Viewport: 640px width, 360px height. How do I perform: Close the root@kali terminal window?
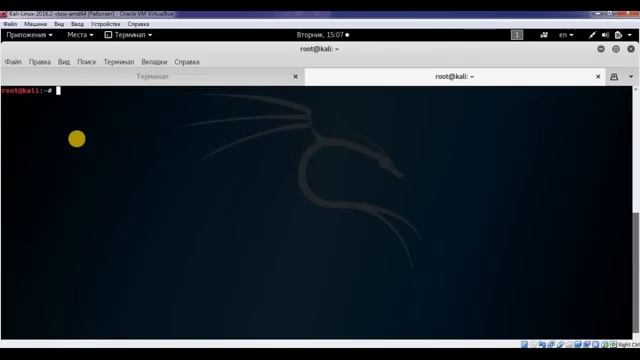[631, 49]
